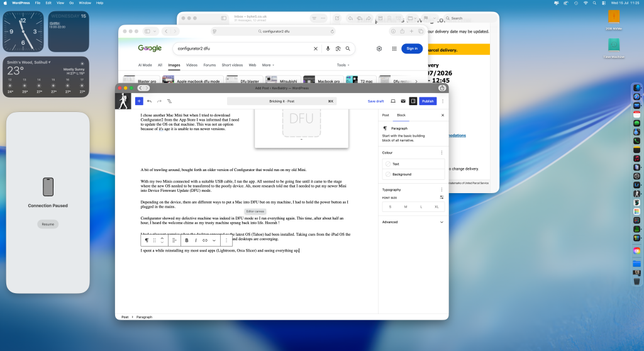This screenshot has height=351, width=644.
Task: Click the flag icon in Mail toolbar
Action: coord(426,18)
